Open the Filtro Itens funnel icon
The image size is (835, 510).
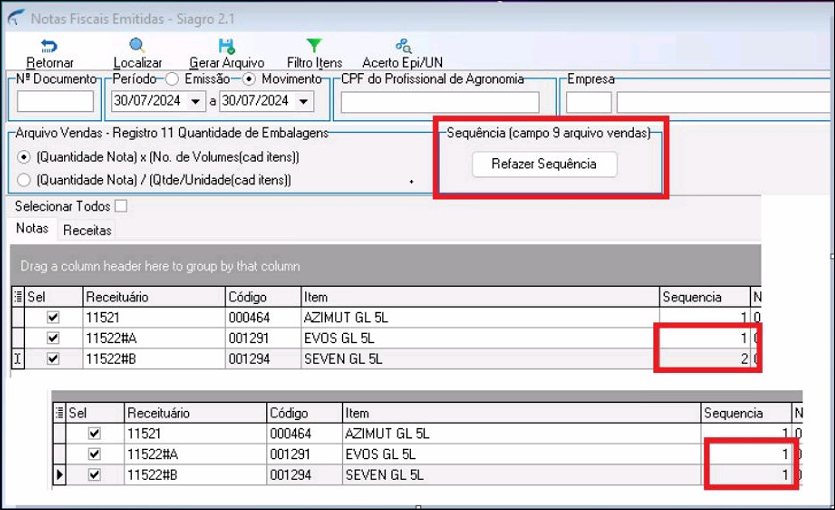[314, 46]
